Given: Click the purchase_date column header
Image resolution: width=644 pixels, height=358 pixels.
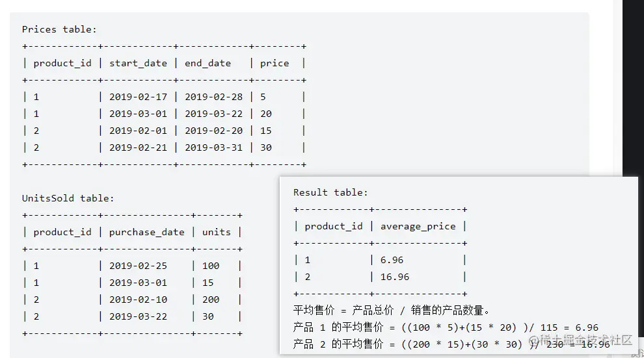Looking at the screenshot, I should (x=146, y=232).
